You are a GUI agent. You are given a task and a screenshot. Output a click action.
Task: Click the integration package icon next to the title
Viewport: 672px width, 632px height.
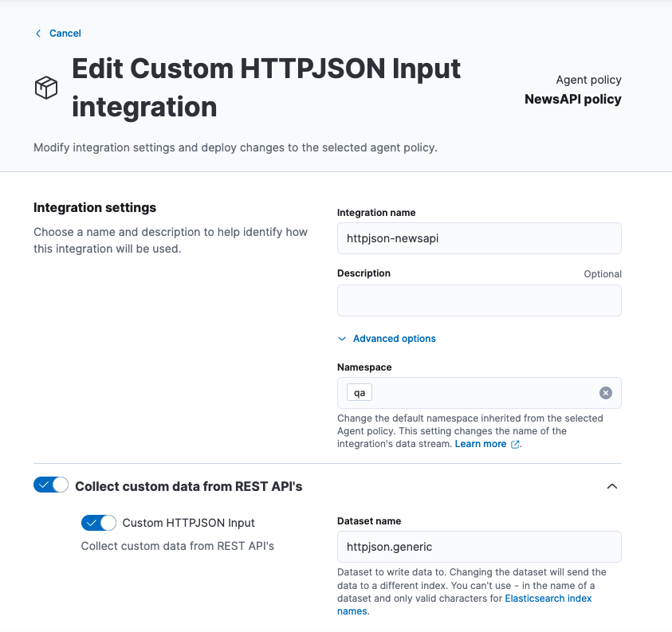click(45, 88)
